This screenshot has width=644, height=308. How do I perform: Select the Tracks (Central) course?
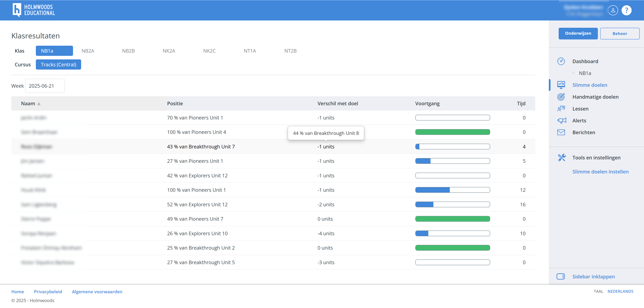click(58, 64)
